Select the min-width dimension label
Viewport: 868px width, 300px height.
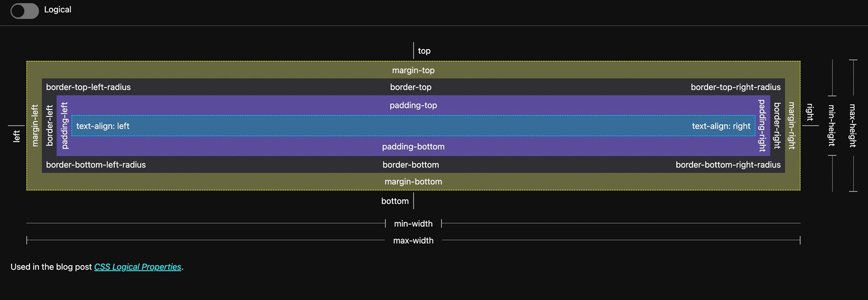coord(413,224)
